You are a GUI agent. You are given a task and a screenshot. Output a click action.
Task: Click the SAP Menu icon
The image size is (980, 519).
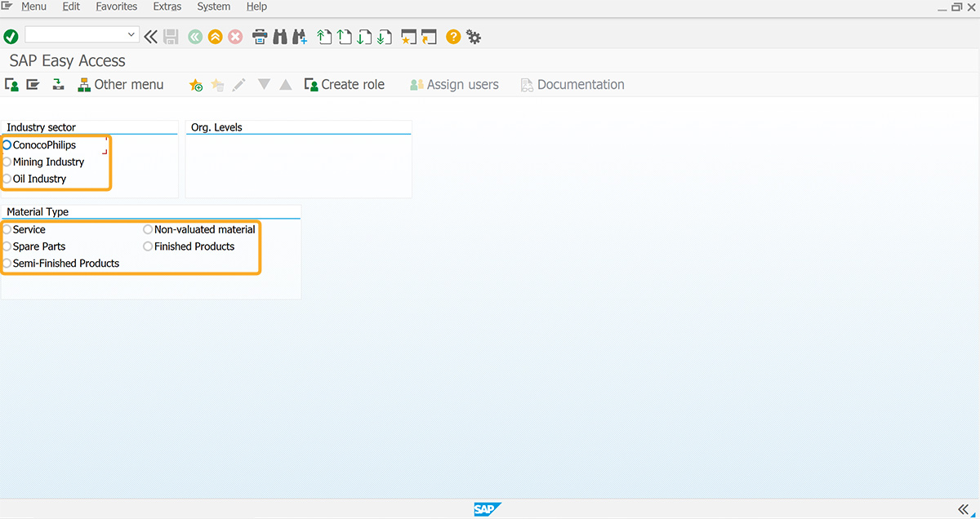[x=33, y=84]
